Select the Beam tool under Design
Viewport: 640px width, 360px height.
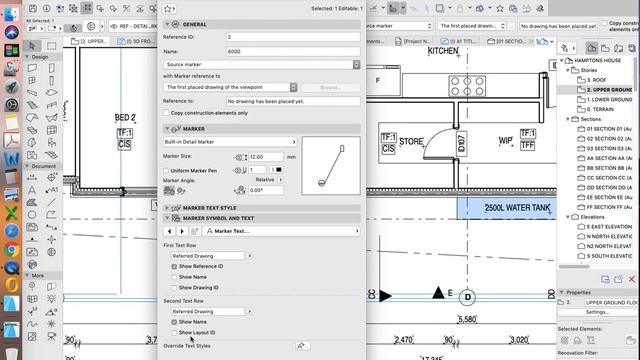(x=32, y=93)
